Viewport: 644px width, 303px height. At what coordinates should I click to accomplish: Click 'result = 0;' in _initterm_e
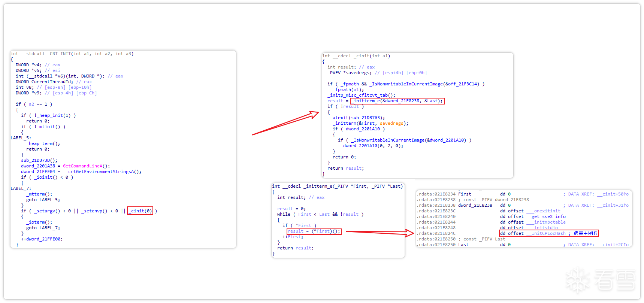(291, 209)
